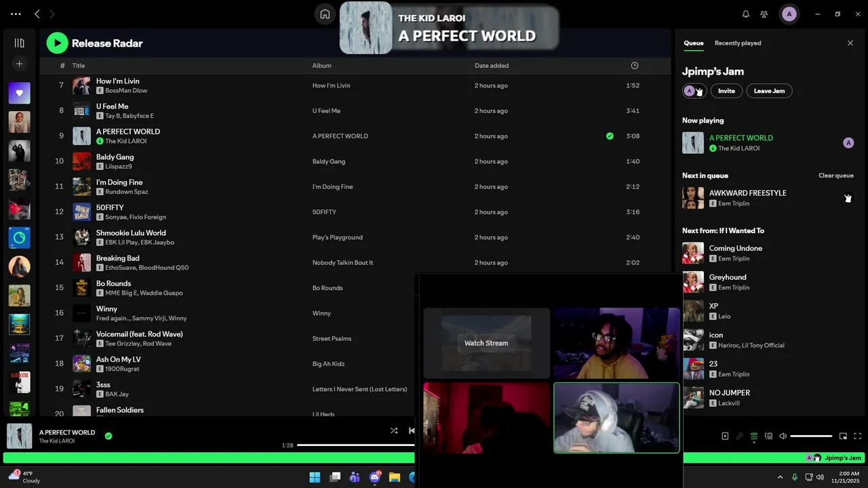Play the Release Radar playlist
868x488 pixels.
click(x=57, y=43)
